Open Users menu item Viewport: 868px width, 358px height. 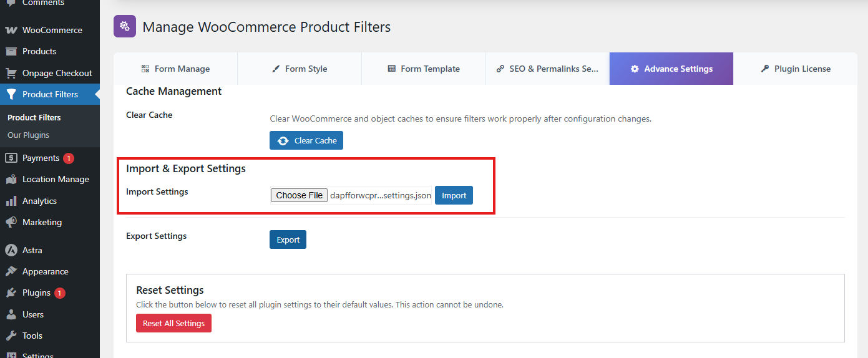pos(50,314)
